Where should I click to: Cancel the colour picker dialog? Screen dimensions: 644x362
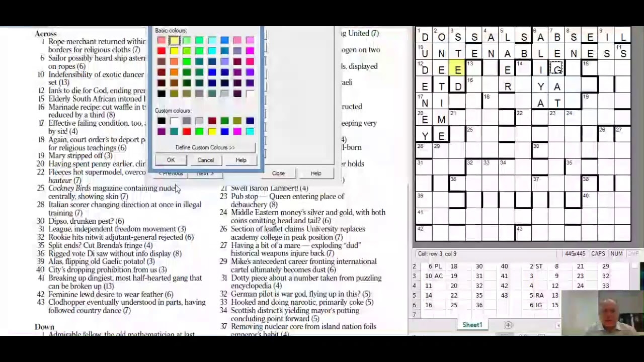(205, 160)
